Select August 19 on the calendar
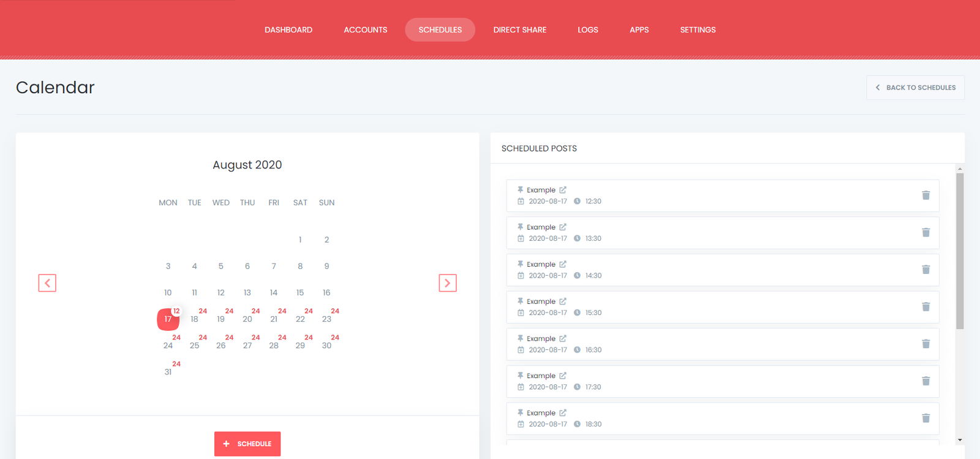 pos(221,319)
